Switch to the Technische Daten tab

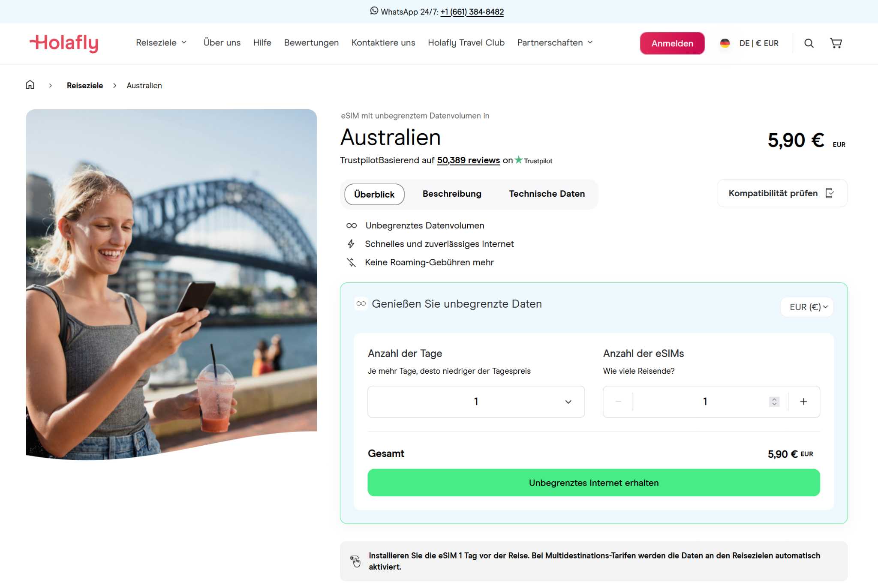click(547, 194)
